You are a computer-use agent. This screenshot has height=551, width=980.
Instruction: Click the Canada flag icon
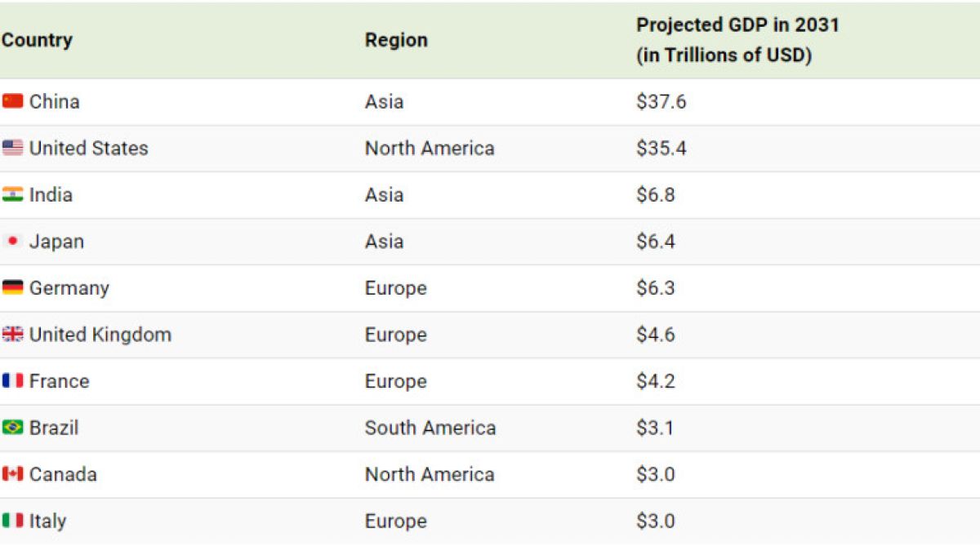12,473
